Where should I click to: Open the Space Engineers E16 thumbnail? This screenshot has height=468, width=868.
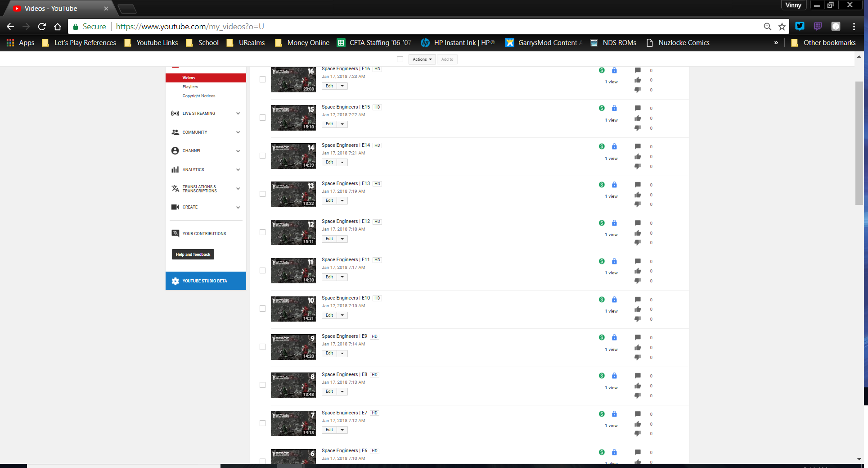pos(293,79)
